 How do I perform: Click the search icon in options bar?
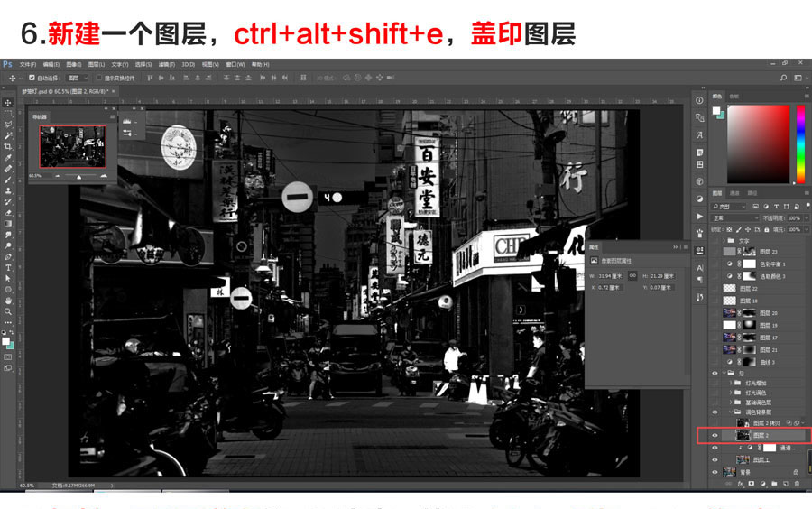[783, 78]
